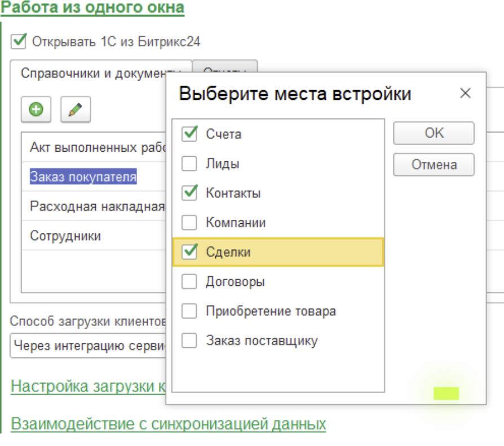Screen dimensions: 504x446
Task: Click the pencil edit icon
Action: click(x=76, y=109)
